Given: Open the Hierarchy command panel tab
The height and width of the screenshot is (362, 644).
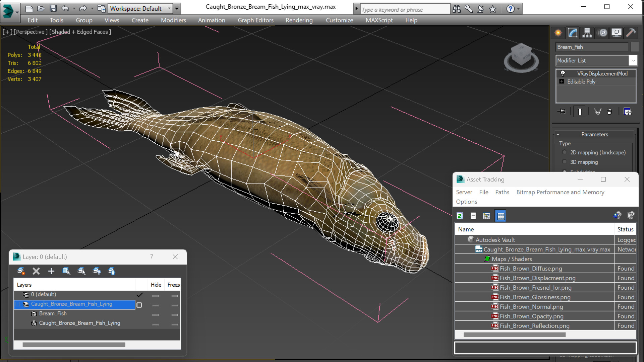Looking at the screenshot, I should point(587,33).
